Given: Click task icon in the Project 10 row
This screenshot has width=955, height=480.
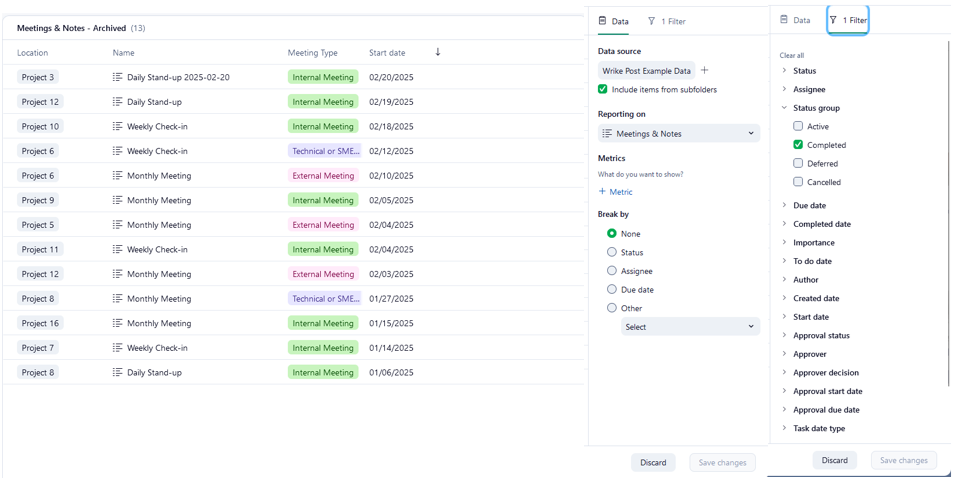Looking at the screenshot, I should click(x=118, y=127).
